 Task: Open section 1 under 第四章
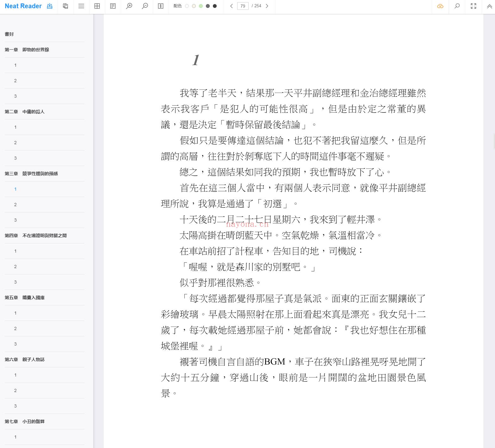point(45,251)
